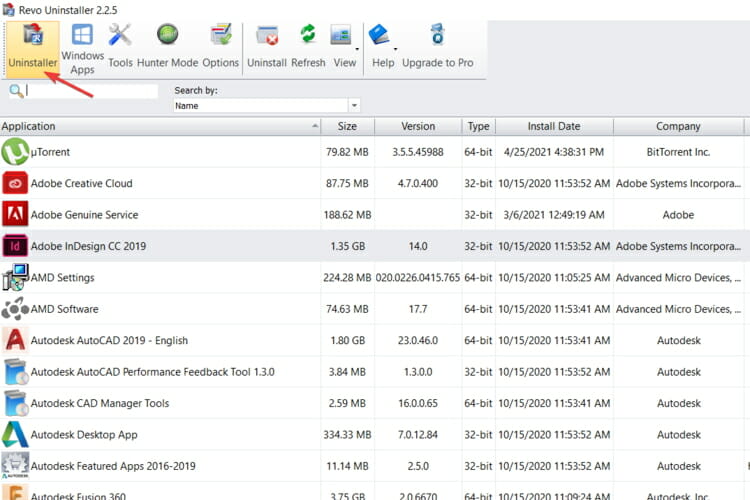The image size is (750, 500).
Task: Select the µTorrent icon
Action: tap(15, 152)
